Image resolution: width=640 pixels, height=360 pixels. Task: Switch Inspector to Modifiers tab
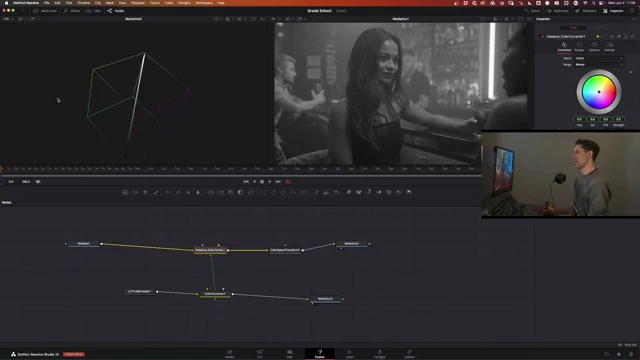[600, 28]
